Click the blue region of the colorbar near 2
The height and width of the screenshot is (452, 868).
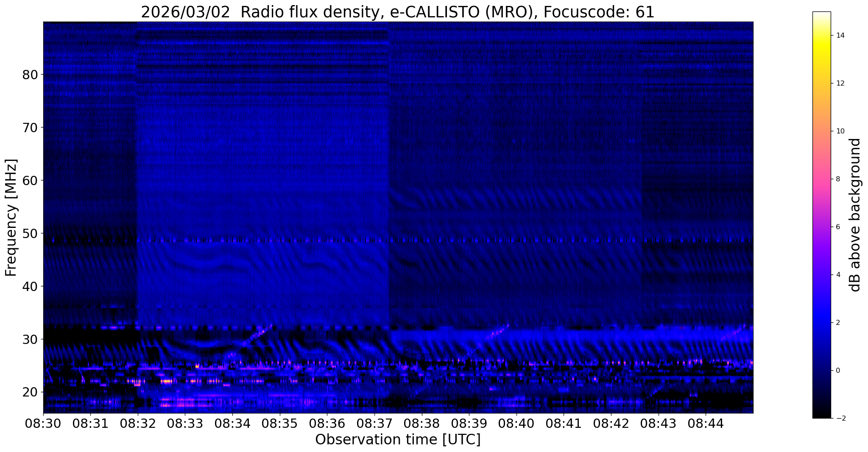tap(821, 322)
